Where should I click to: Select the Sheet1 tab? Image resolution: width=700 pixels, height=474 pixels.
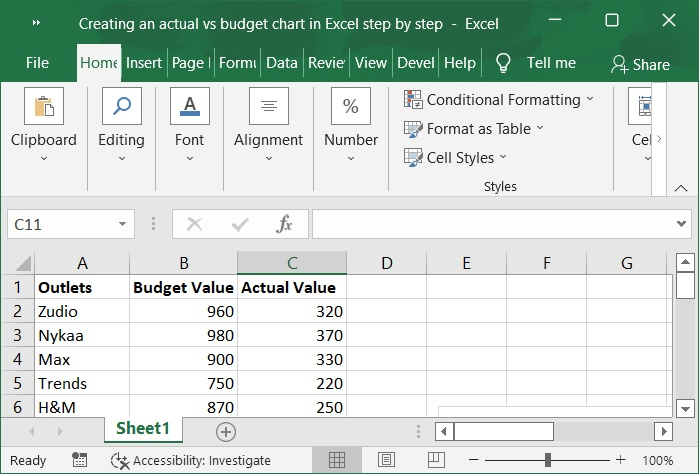[x=143, y=429]
